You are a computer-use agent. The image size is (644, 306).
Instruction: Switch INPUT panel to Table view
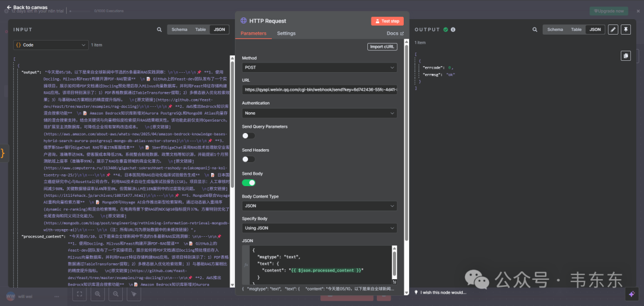(x=200, y=30)
